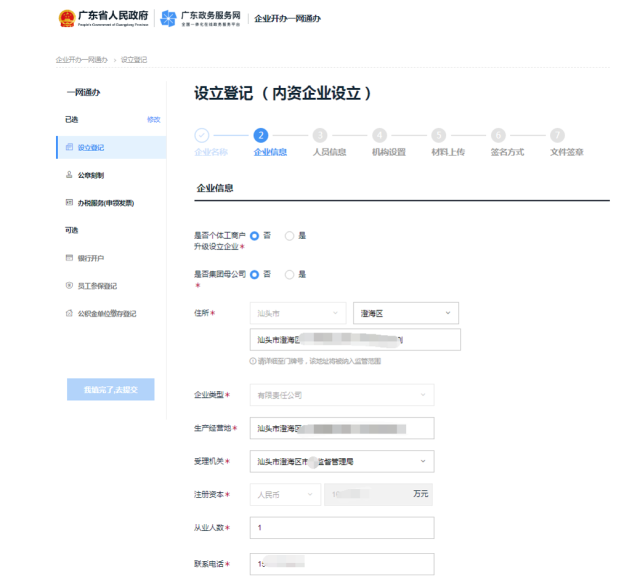Click the 签名方式 step label
640x582 pixels.
pyautogui.click(x=507, y=152)
